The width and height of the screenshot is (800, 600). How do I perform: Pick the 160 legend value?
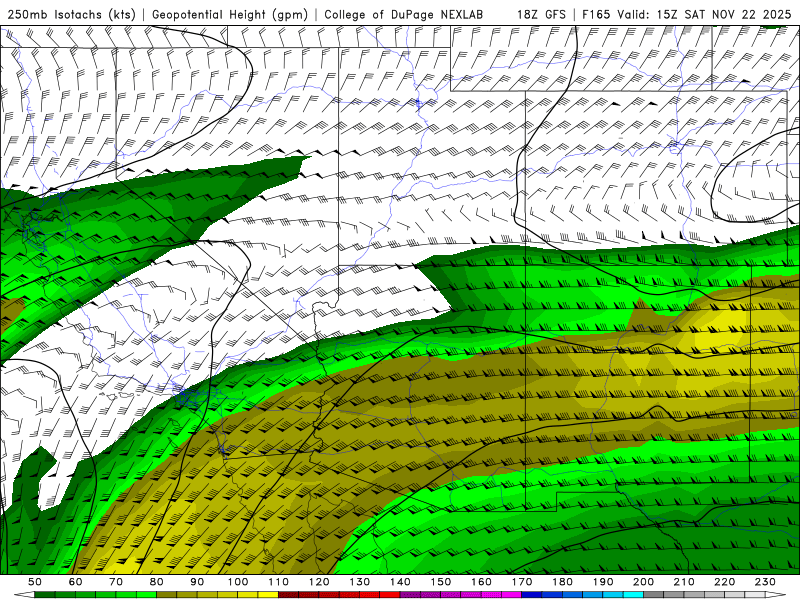pyautogui.click(x=481, y=582)
